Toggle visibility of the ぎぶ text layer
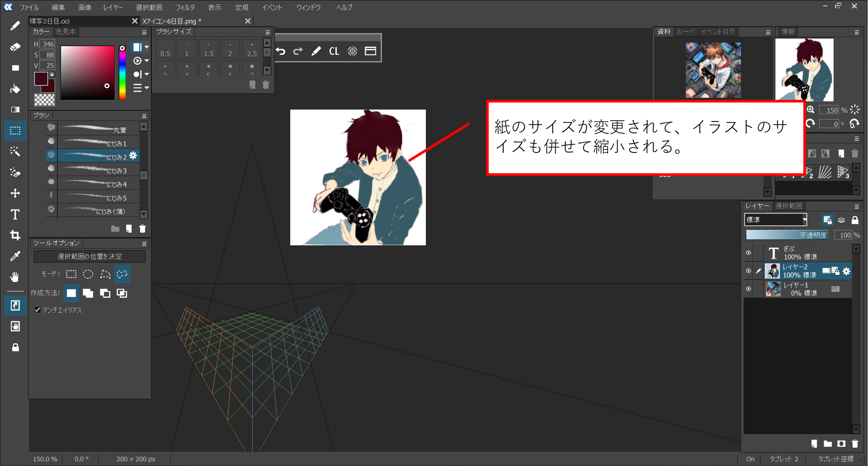This screenshot has height=466, width=868. click(x=748, y=252)
